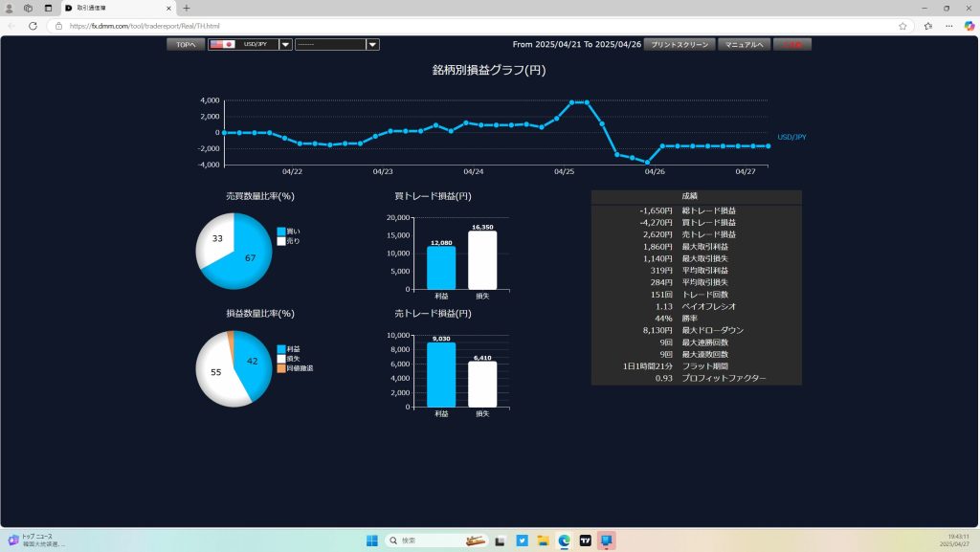The width and height of the screenshot is (980, 552).
Task: Open the マニュアルへ manual button
Action: (x=744, y=44)
